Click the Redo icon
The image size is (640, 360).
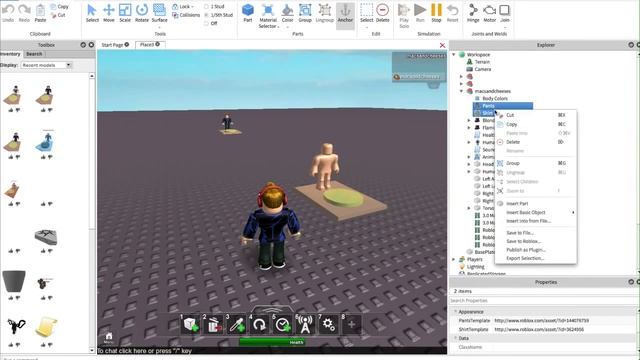point(24,13)
